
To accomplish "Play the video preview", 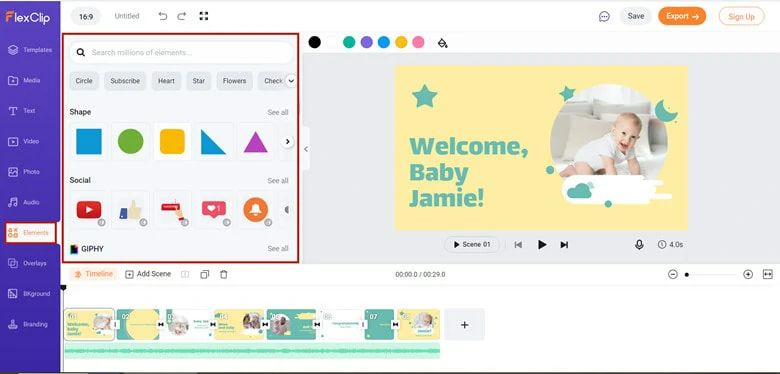I will [542, 245].
